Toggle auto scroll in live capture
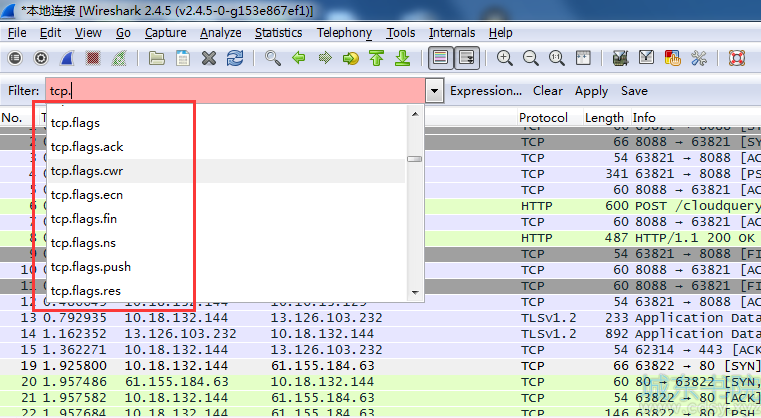 [466, 58]
